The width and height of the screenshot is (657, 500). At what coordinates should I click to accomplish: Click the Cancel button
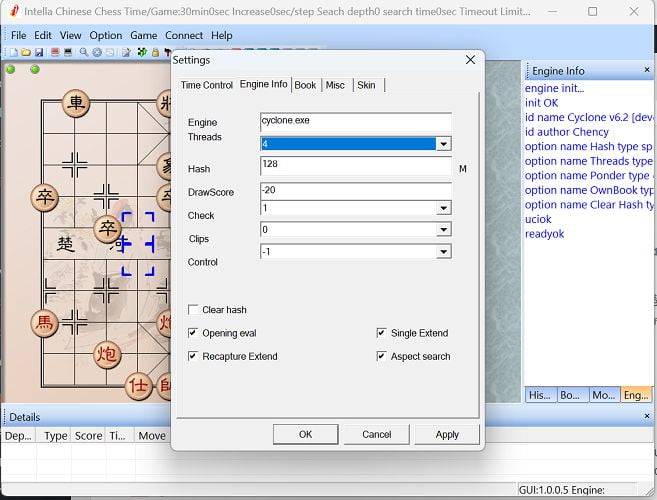[x=376, y=434]
